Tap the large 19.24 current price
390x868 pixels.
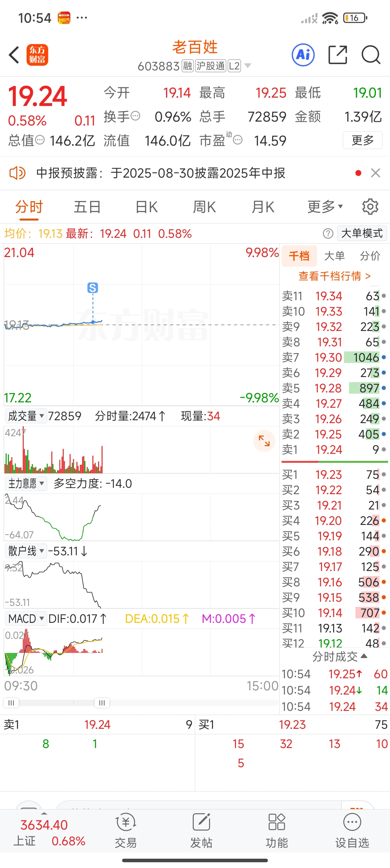[37, 96]
